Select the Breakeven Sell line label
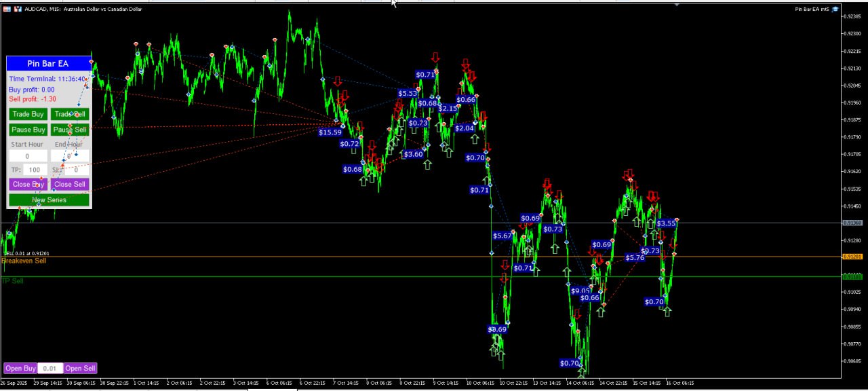Image resolution: width=868 pixels, height=391 pixels. click(x=24, y=261)
